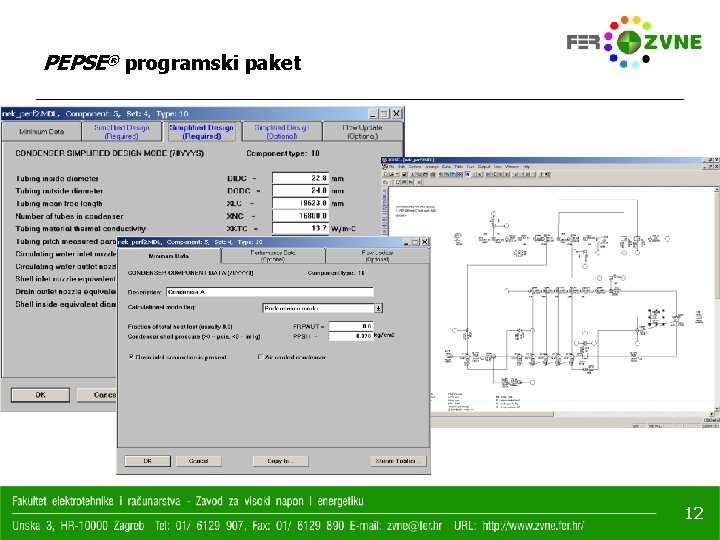Click XNC number of tubes field

coord(300,215)
